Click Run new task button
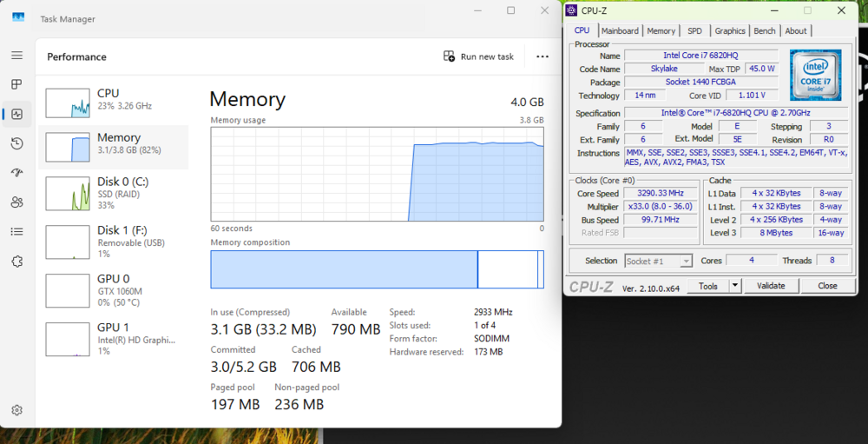Image resolution: width=868 pixels, height=444 pixels. [x=479, y=56]
